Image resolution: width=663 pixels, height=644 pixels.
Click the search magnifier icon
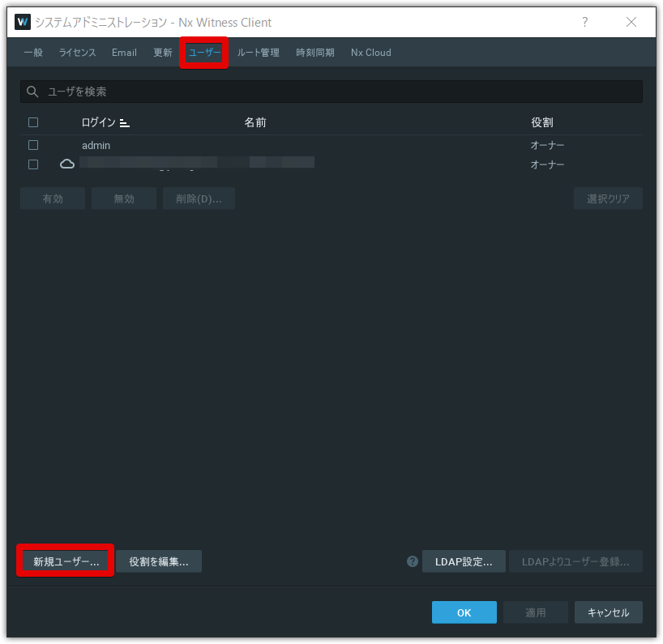(32, 92)
